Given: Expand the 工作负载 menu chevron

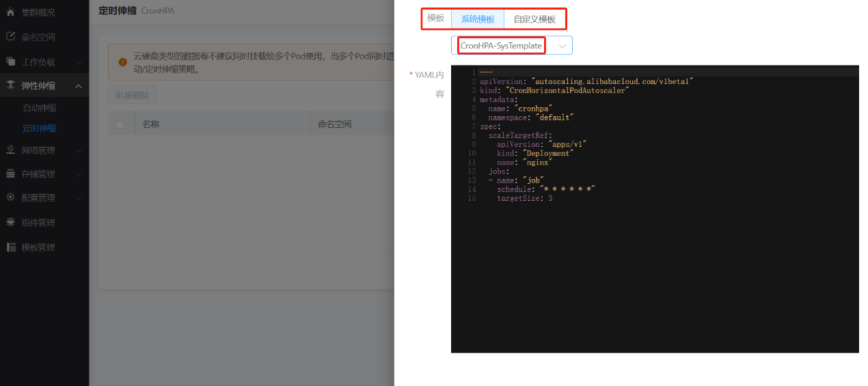Looking at the screenshot, I should tap(79, 62).
